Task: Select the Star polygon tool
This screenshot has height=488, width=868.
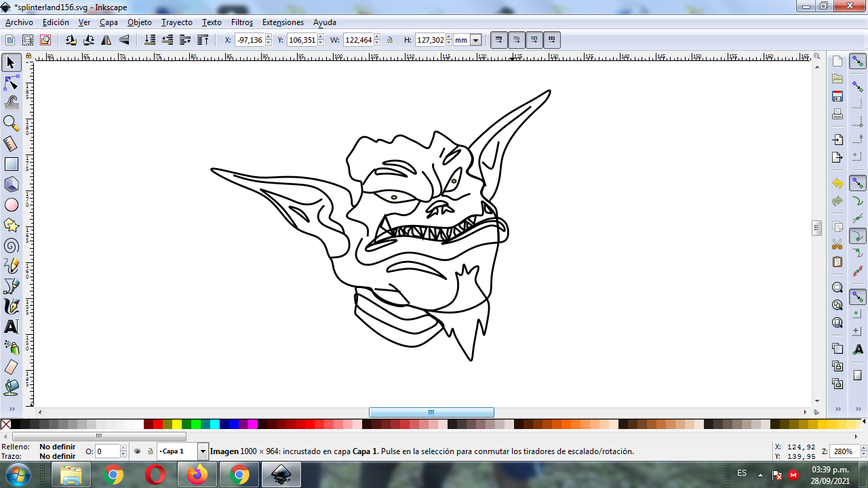Action: (x=11, y=225)
